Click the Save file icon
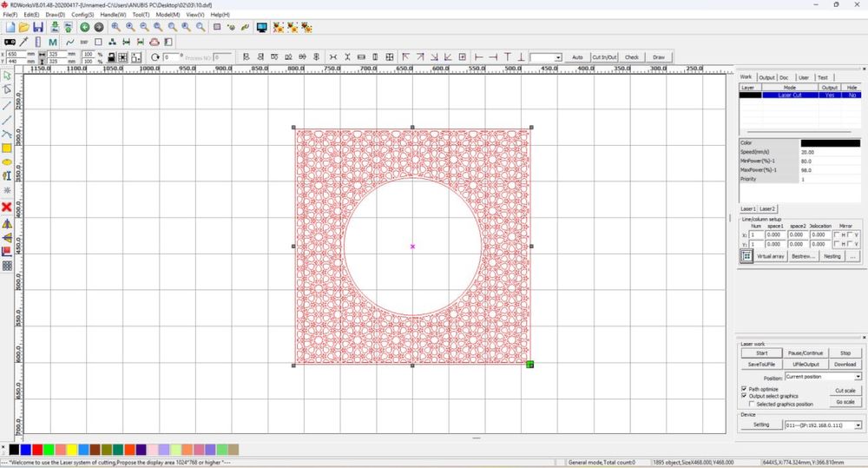Viewport: 868px width, 468px height. coord(38,28)
